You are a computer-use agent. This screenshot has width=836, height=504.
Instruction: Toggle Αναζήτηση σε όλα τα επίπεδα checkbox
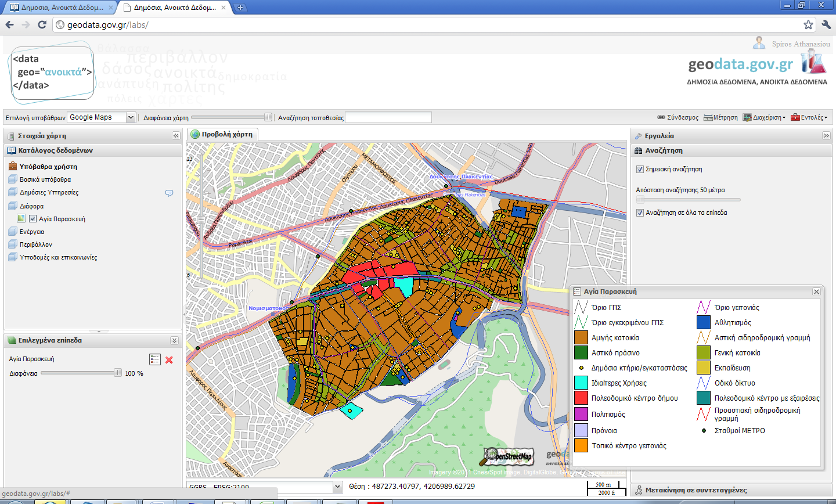coord(640,213)
